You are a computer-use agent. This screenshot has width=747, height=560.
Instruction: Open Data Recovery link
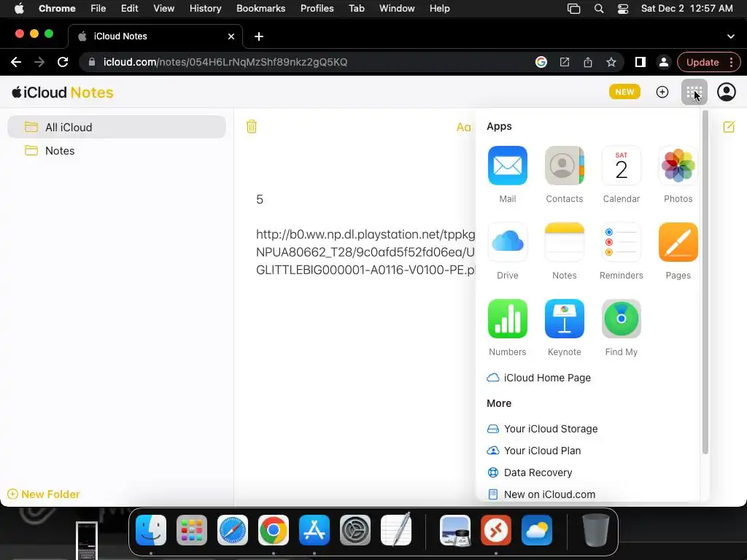[x=530, y=472]
